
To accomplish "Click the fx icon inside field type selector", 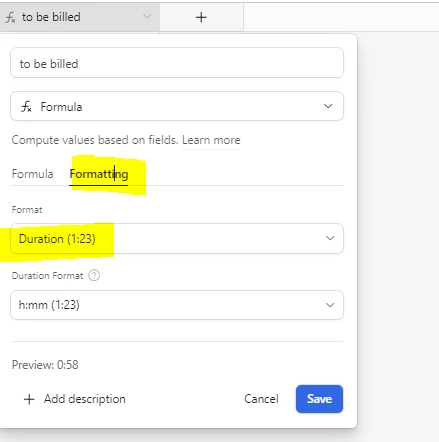I will pyautogui.click(x=26, y=107).
